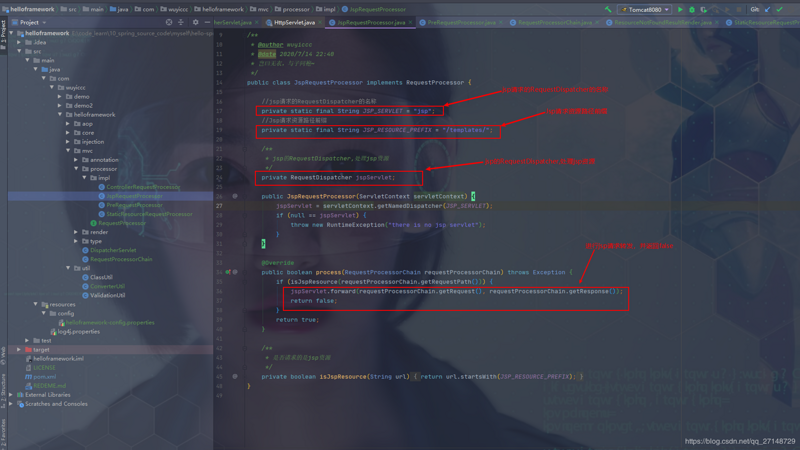Click the gutter marker at line 45
Screen dimensions: 800x450
click(235, 377)
